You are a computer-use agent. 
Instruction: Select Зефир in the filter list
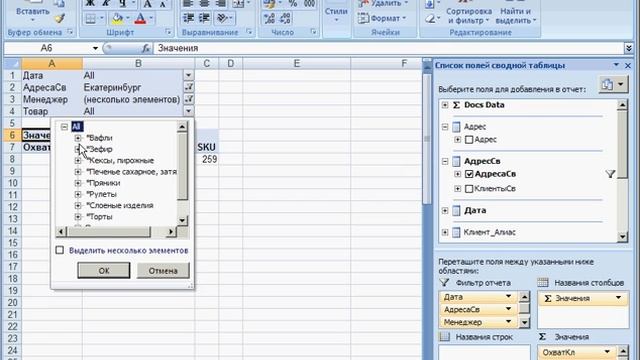(x=100, y=149)
